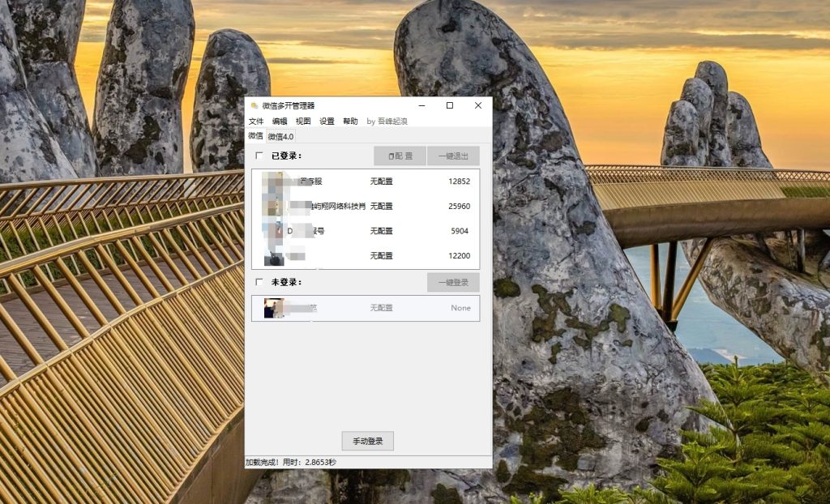Open the 帮助 menu
Viewport: 830px width, 504px height.
(x=350, y=122)
